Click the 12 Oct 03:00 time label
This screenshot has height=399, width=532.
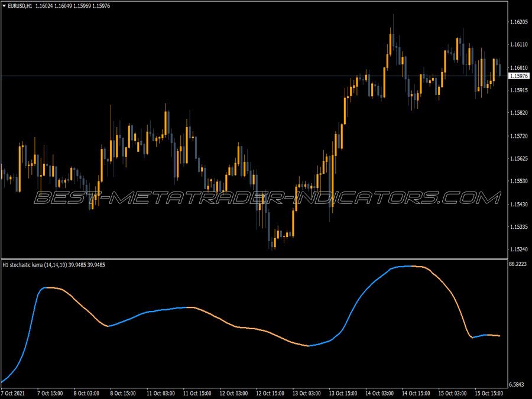[x=233, y=393]
